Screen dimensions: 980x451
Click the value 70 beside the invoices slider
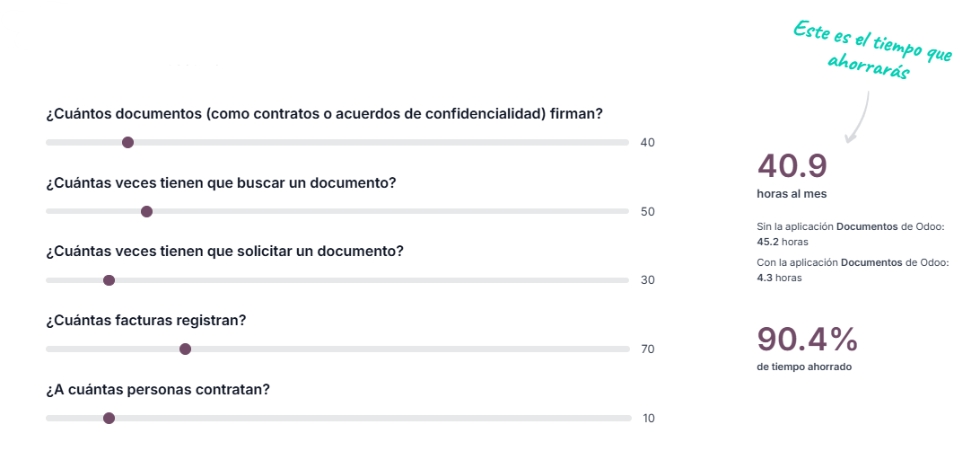click(x=647, y=349)
